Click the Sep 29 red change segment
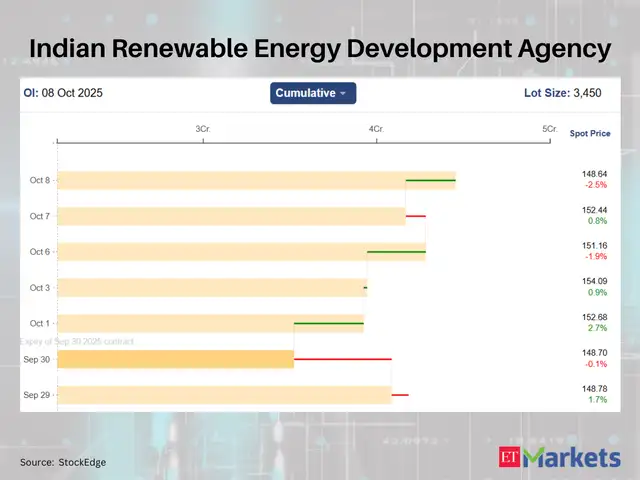 click(x=400, y=395)
